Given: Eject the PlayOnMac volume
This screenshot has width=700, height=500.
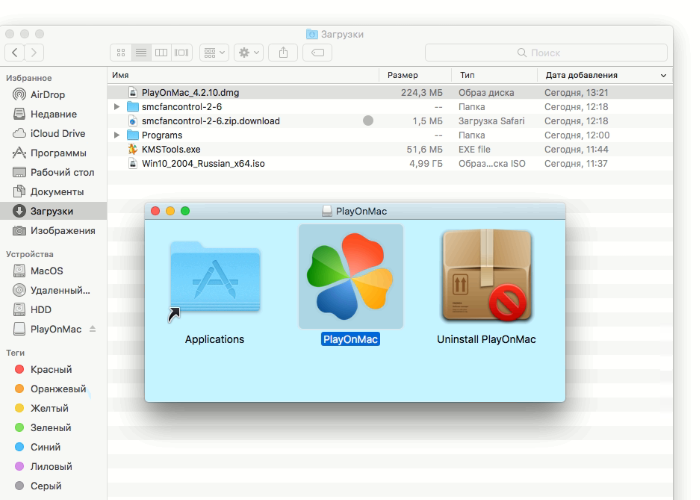Looking at the screenshot, I should tap(92, 329).
